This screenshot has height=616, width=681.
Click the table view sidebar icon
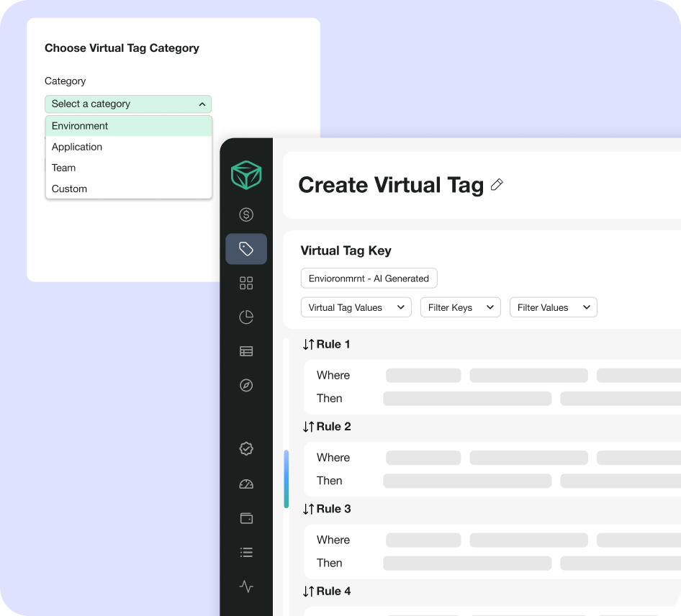(x=246, y=351)
